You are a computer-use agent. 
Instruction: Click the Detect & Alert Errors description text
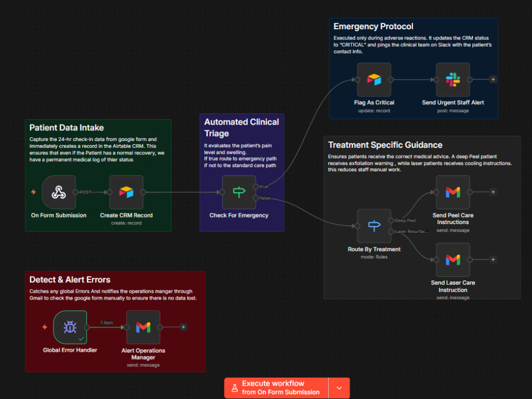tap(113, 295)
